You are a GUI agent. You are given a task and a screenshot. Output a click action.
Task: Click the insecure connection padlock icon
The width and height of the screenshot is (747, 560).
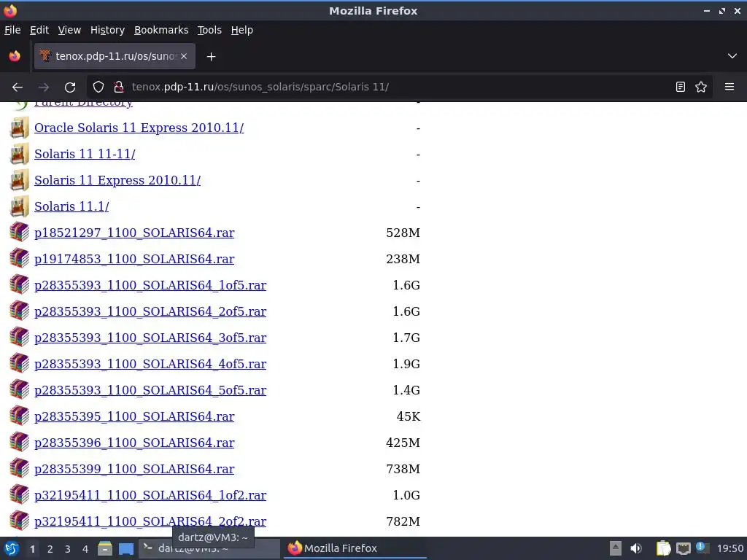[119, 87]
